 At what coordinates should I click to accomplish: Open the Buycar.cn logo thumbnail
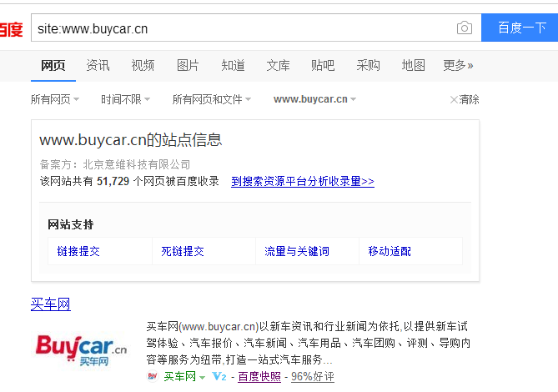click(81, 350)
